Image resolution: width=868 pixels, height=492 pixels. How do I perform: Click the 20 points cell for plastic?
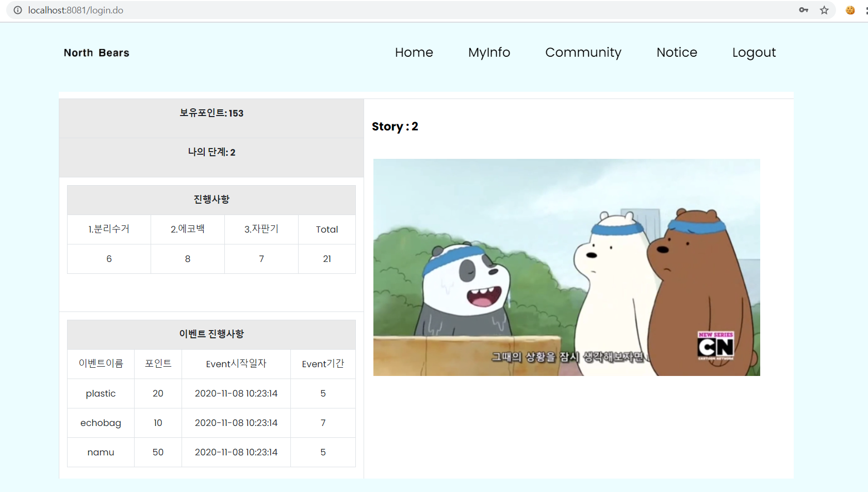point(158,393)
